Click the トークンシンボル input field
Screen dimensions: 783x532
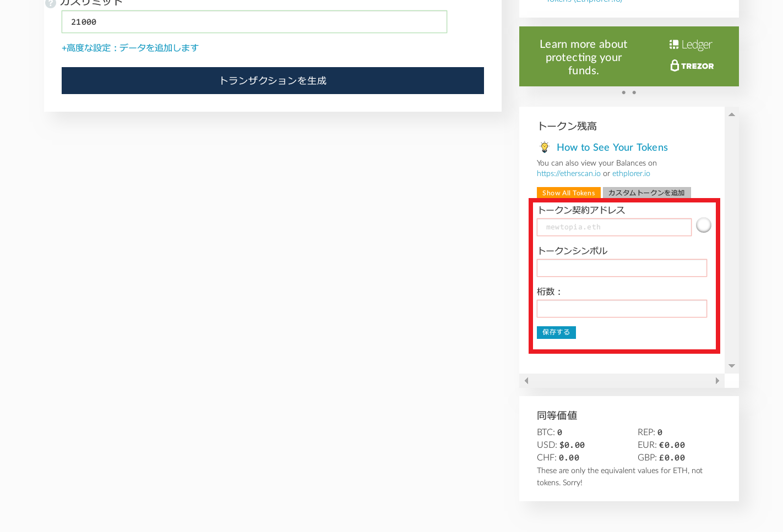point(621,268)
